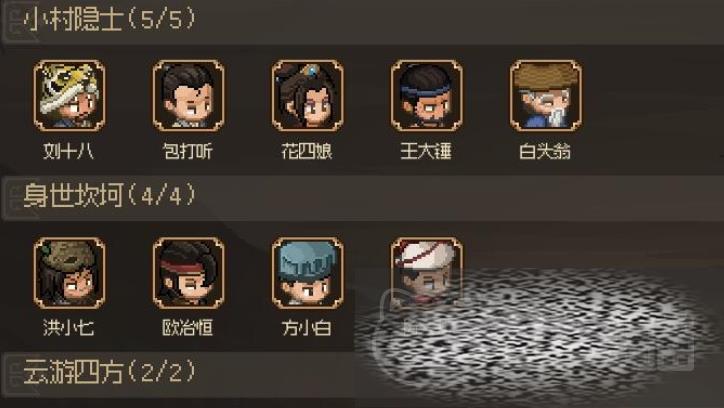Open 包打听's character portrait
This screenshot has height=408, width=724.
click(x=188, y=96)
